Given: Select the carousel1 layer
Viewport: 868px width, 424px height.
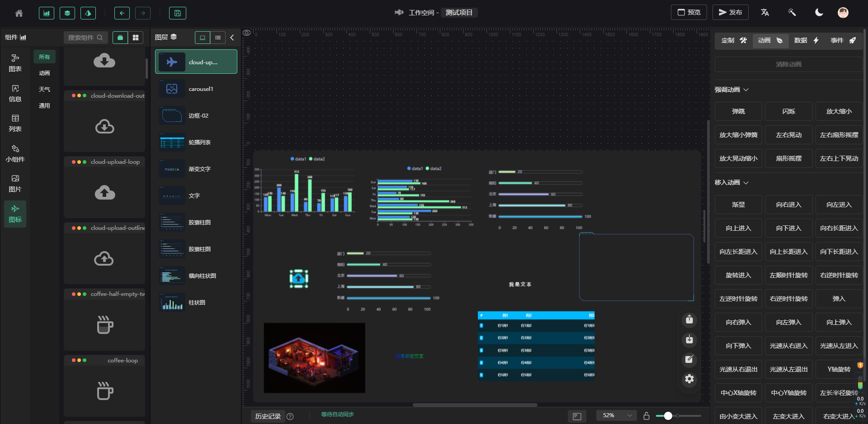Looking at the screenshot, I should (196, 89).
